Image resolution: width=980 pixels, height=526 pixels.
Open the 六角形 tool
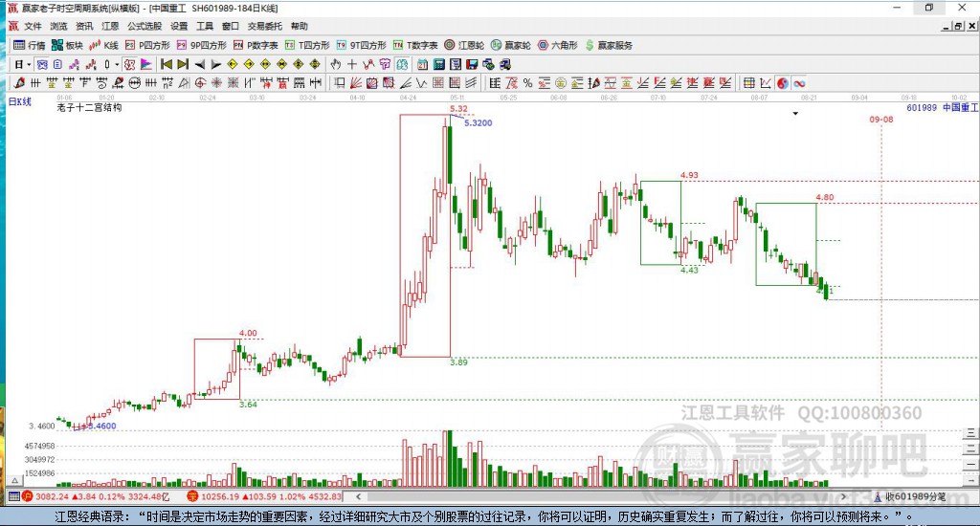(x=558, y=45)
